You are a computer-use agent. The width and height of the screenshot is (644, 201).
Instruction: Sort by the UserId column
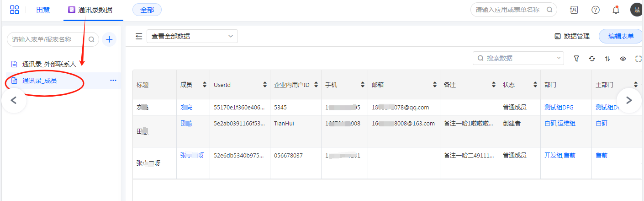(265, 85)
